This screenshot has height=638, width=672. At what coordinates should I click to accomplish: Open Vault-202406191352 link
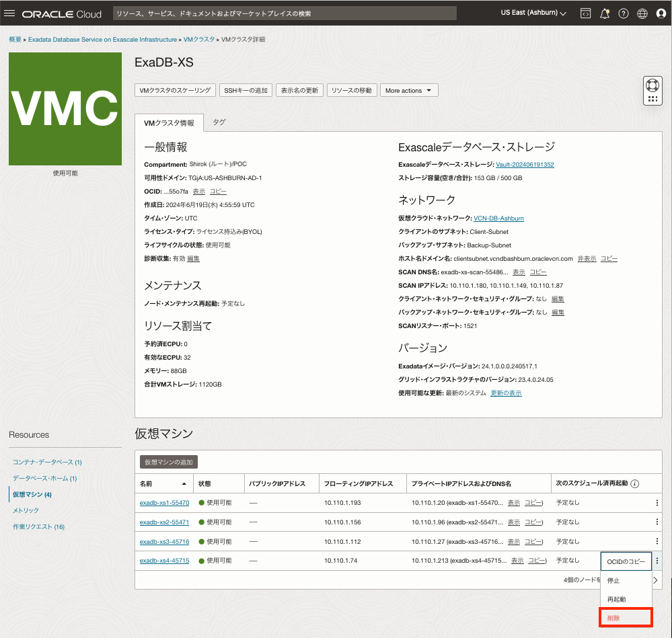pos(525,165)
